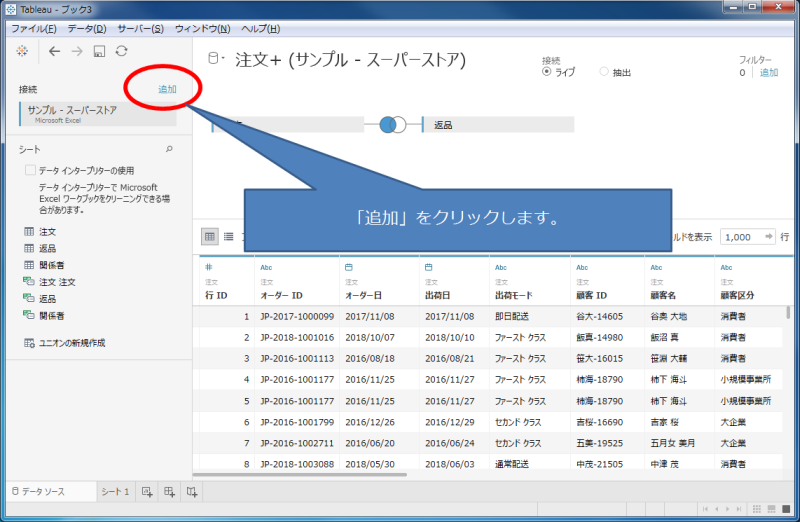Click the 顧客名 Abc type icon
This screenshot has width=800, height=522.
click(656, 267)
